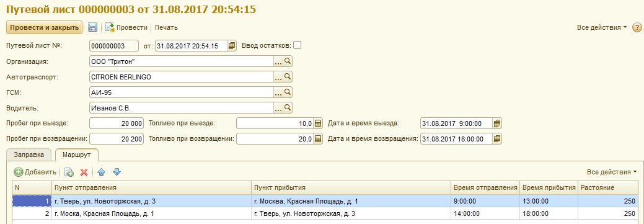Select cell г. Моска, Красная Площадь in row 2
644x224 pixels.
click(151, 213)
